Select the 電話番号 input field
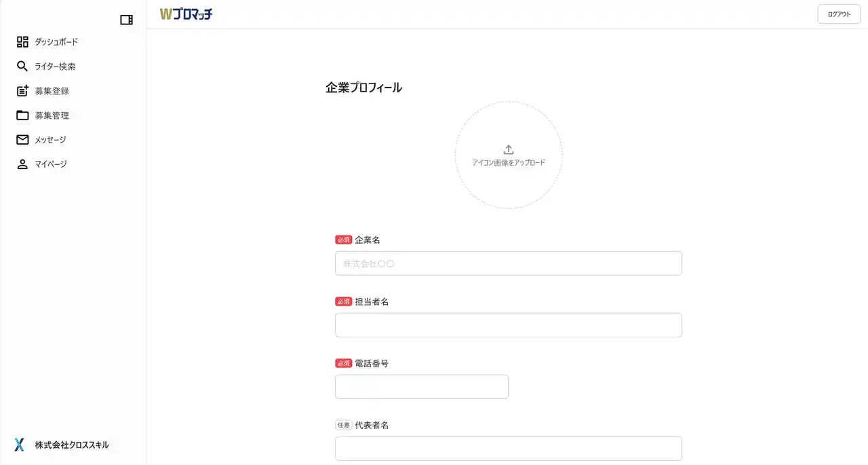 pyautogui.click(x=421, y=387)
